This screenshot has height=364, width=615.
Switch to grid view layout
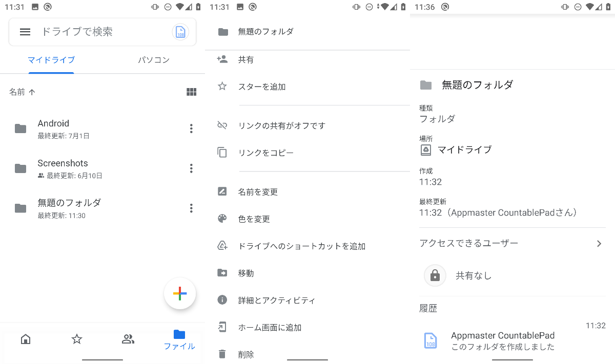[x=191, y=92]
